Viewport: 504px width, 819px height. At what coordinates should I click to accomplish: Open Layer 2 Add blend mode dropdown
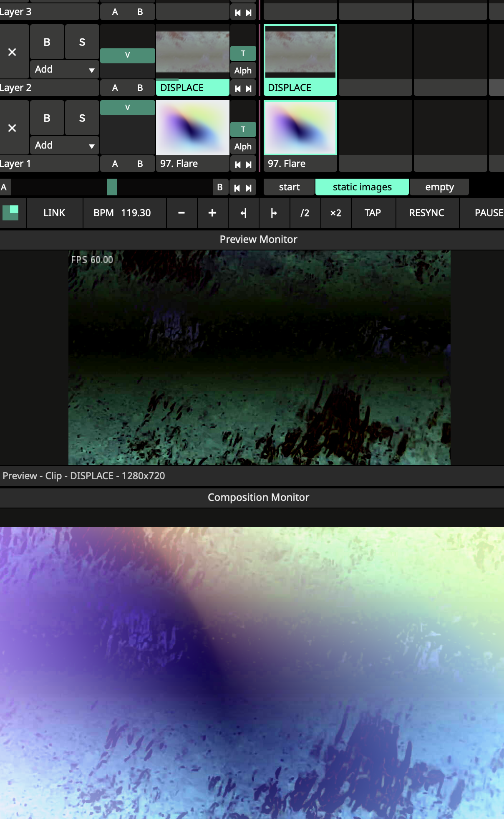65,69
